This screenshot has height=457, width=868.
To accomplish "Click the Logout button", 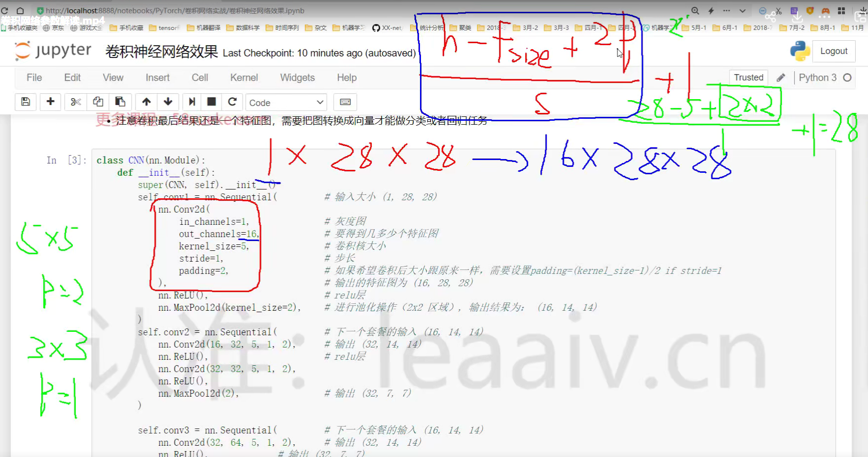I will click(x=834, y=51).
